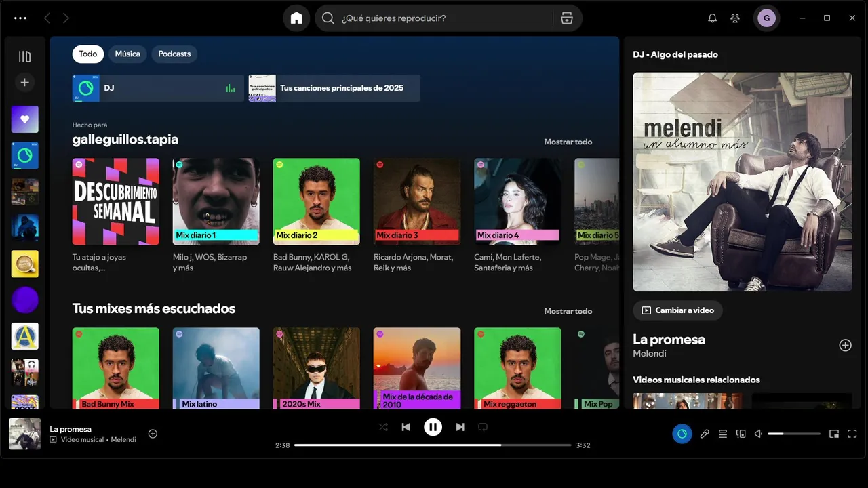Open Melendi artist link in side panel
The image size is (868, 488).
[650, 354]
